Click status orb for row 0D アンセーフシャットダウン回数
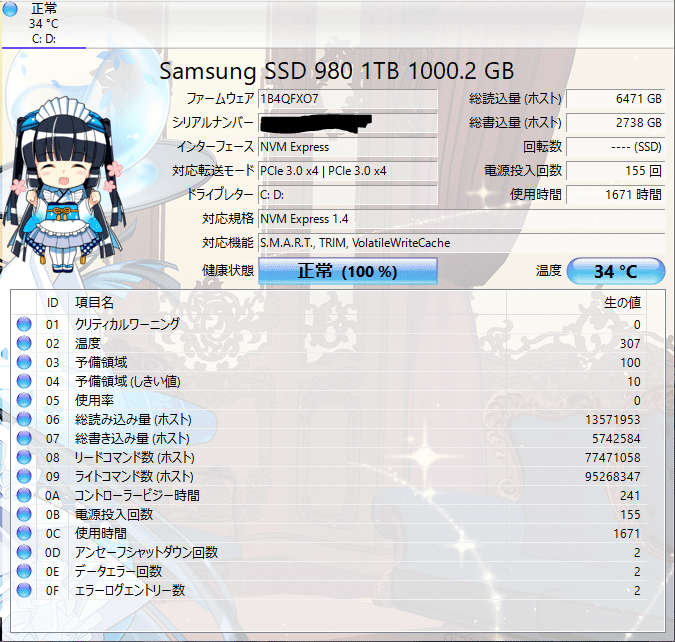The width and height of the screenshot is (675, 642). (x=24, y=552)
